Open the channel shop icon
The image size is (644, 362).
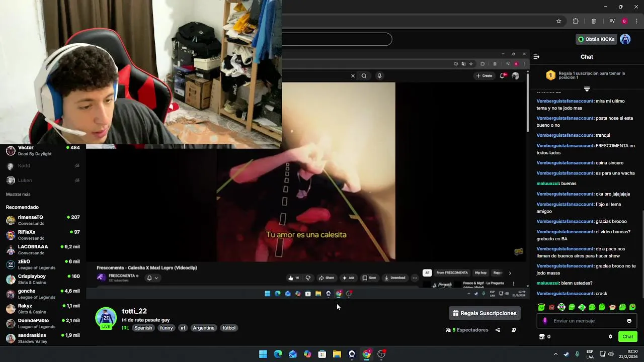[x=542, y=337]
